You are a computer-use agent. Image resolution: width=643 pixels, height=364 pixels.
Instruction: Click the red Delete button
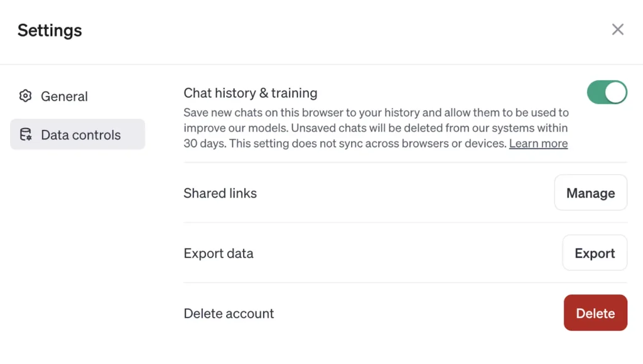[x=595, y=313]
